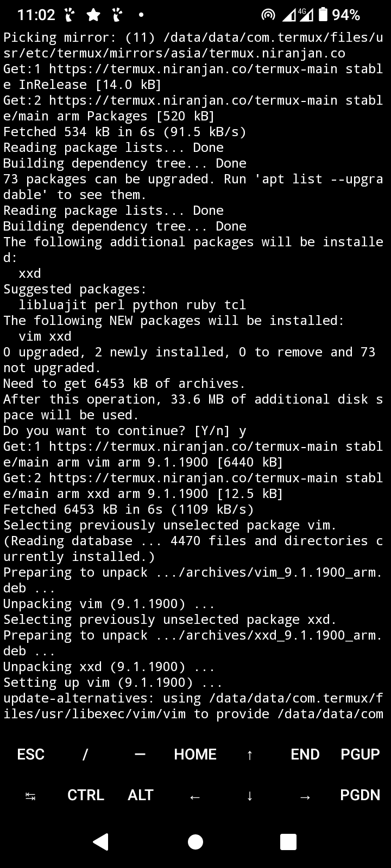Tap the up arrow key
Screen dimensions: 391x868
[x=250, y=754]
